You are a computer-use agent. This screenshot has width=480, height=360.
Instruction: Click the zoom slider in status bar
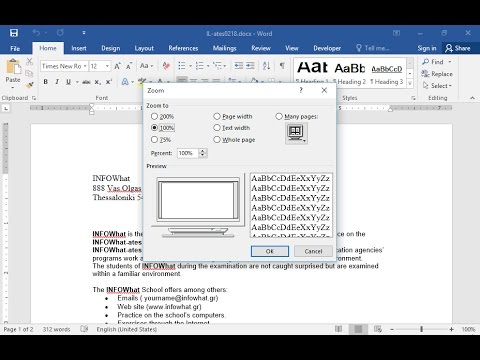[422, 329]
